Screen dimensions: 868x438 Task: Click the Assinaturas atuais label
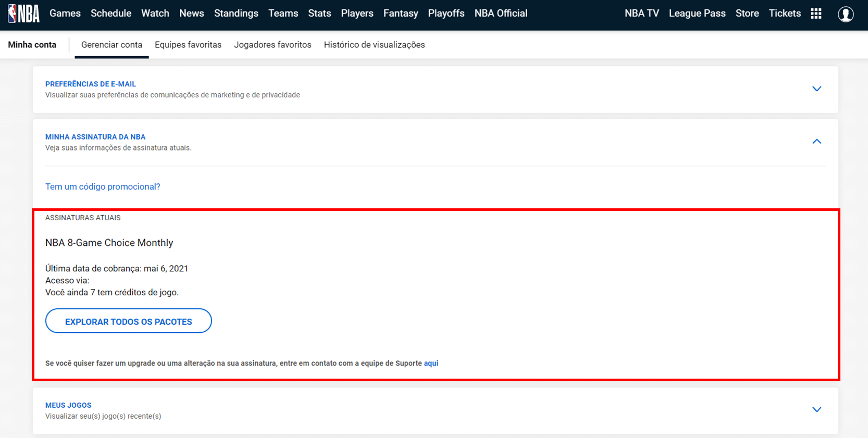83,218
